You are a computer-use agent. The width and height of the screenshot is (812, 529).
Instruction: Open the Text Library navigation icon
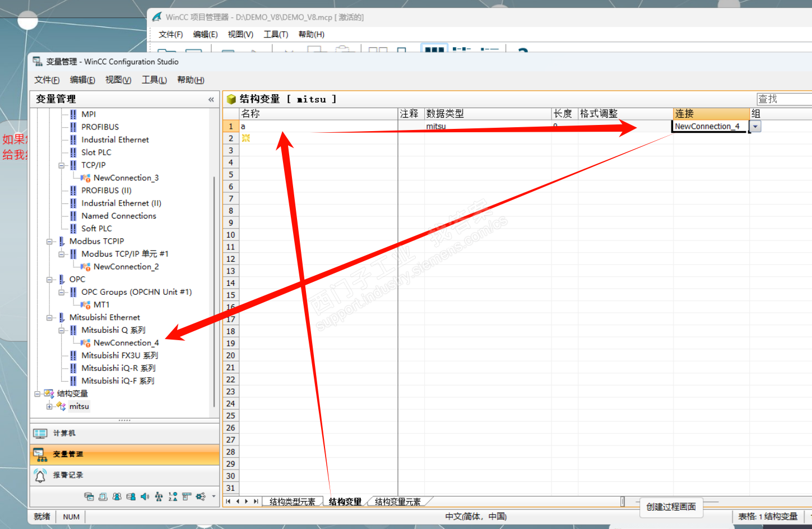tap(103, 496)
